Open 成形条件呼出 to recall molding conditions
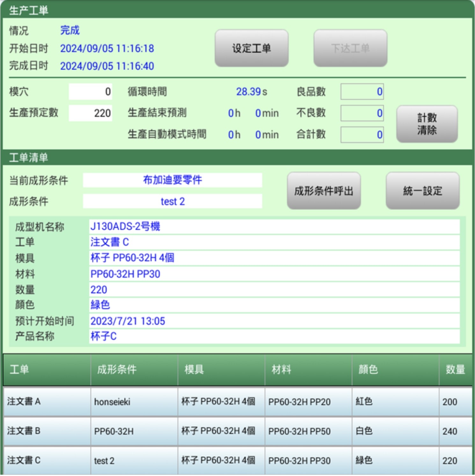This screenshot has width=475, height=476. [x=324, y=191]
